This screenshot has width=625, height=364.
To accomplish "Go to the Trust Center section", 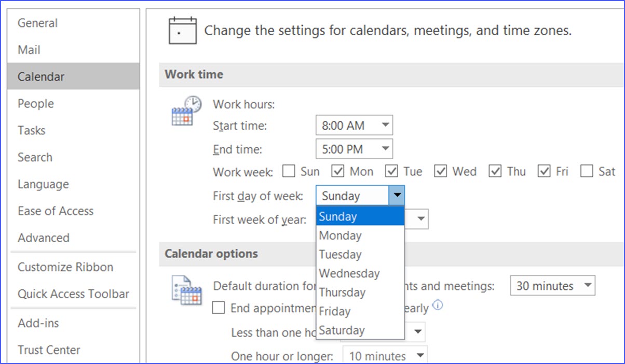I will pos(49,350).
